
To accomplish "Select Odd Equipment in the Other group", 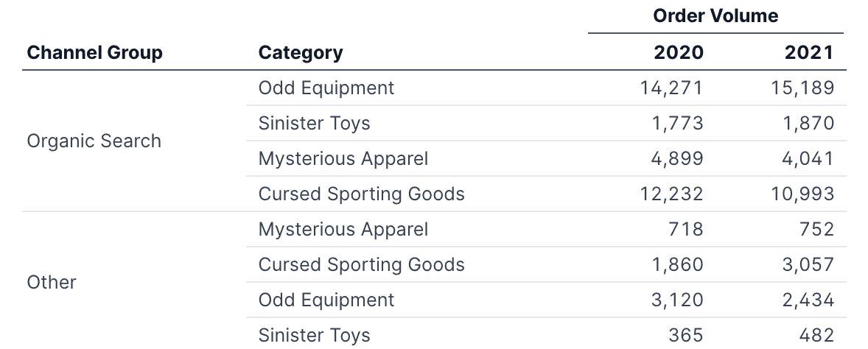I will pyautogui.click(x=326, y=300).
